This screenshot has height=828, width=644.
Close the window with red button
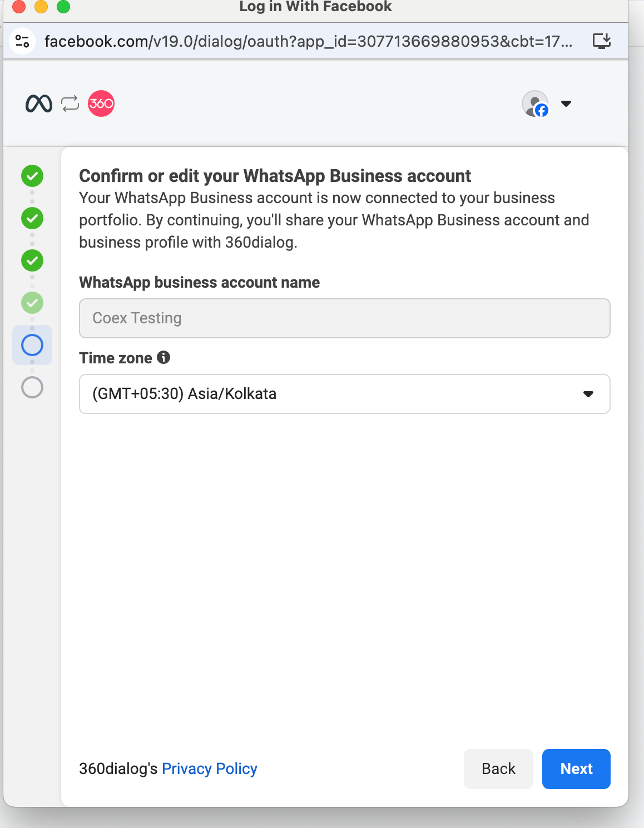point(19,7)
